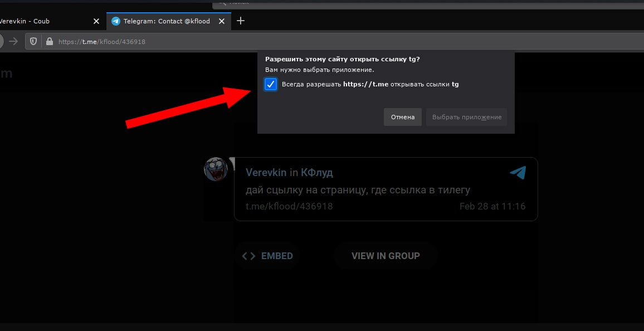Click the Feb 28 at 11:16 timestamp
The width and height of the screenshot is (644, 331).
click(x=492, y=206)
